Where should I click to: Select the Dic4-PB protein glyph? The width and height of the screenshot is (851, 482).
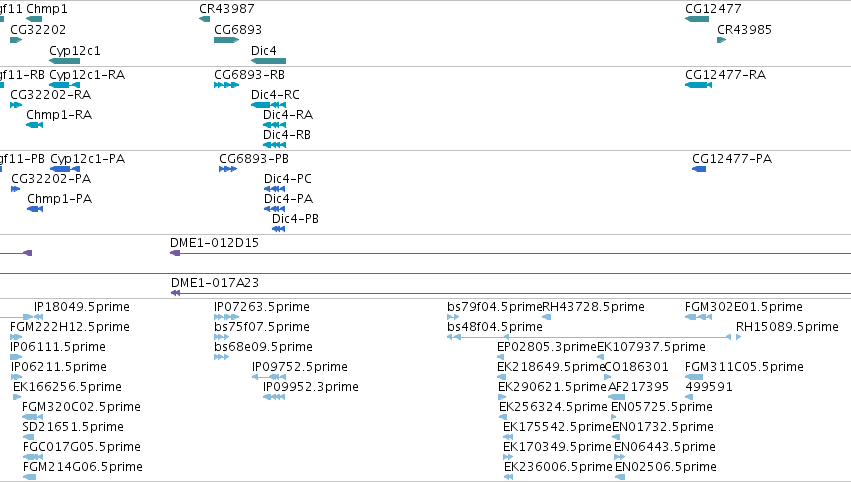278,229
